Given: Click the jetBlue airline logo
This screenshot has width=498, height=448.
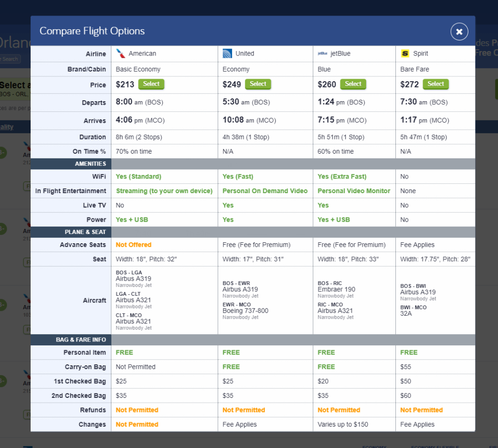Looking at the screenshot, I should point(321,54).
